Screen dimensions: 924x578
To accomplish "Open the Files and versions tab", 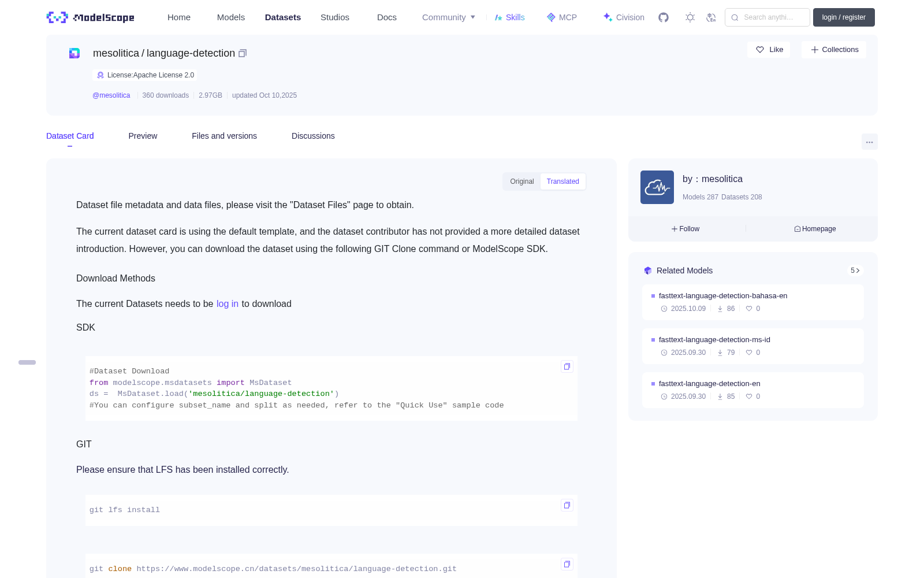I will coord(224,136).
